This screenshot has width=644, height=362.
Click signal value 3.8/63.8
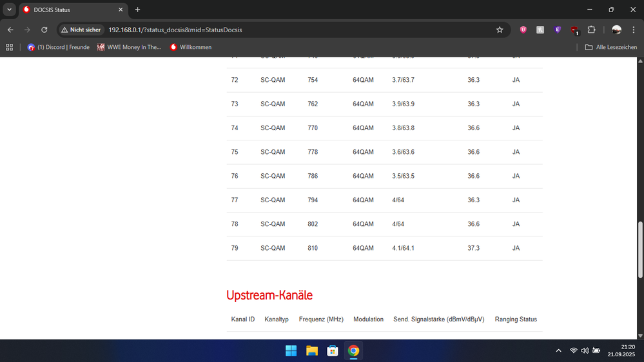[x=403, y=128]
